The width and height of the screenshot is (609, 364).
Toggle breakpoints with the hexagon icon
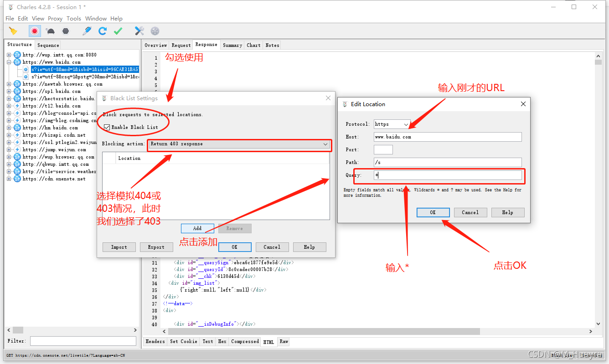click(x=66, y=31)
